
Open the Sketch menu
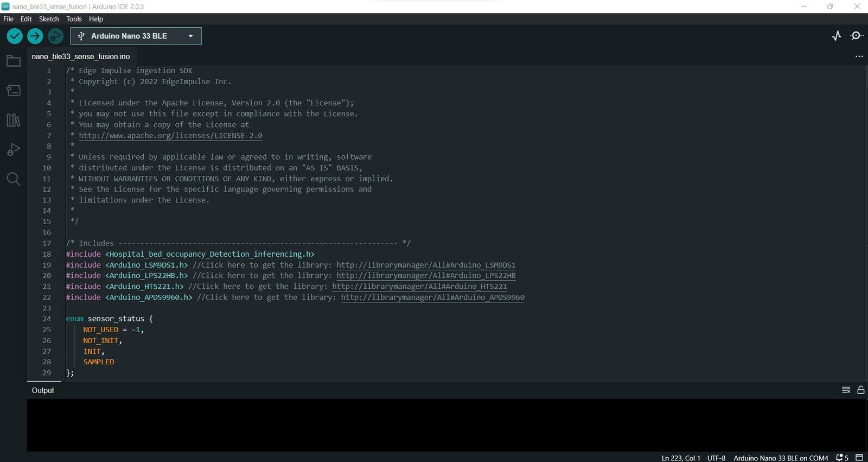49,19
